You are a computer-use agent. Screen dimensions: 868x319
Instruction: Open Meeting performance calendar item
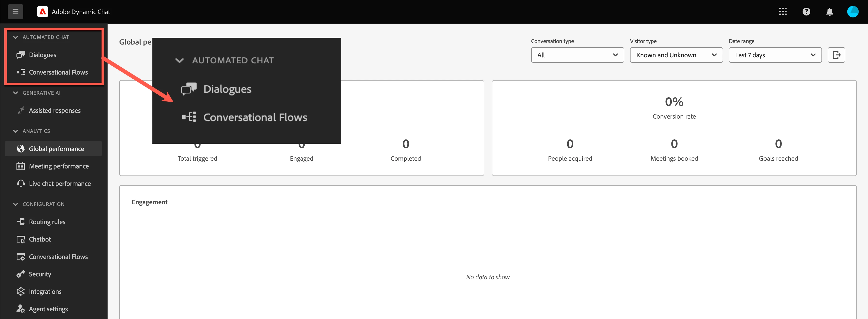click(59, 166)
